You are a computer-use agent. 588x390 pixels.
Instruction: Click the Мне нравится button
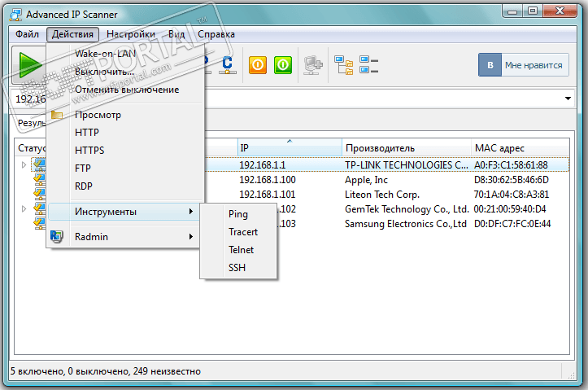click(x=524, y=65)
